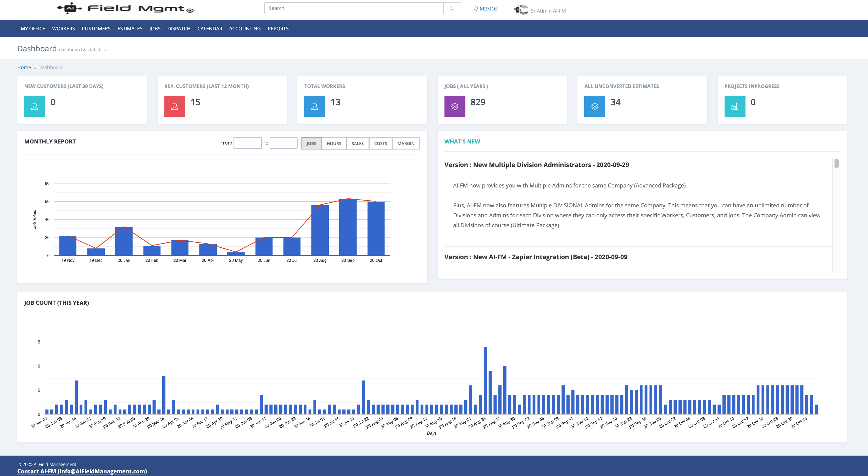Image resolution: width=868 pixels, height=476 pixels.
Task: Click Rep. Customers red person icon
Action: [x=175, y=106]
